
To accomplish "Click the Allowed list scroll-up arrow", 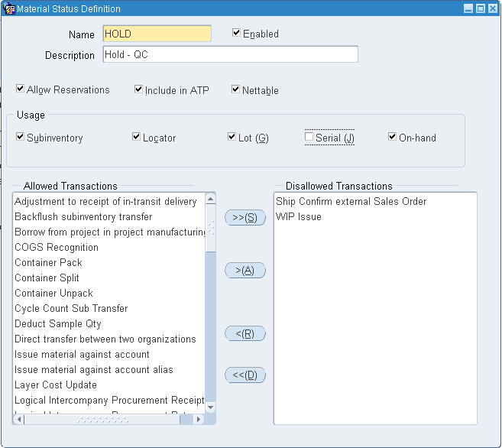I will pos(210,200).
